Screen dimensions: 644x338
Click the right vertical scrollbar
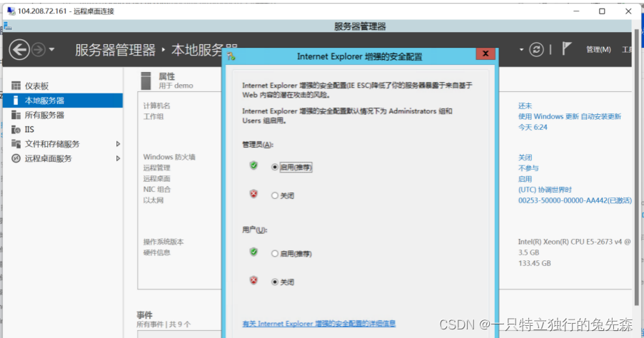(x=637, y=167)
